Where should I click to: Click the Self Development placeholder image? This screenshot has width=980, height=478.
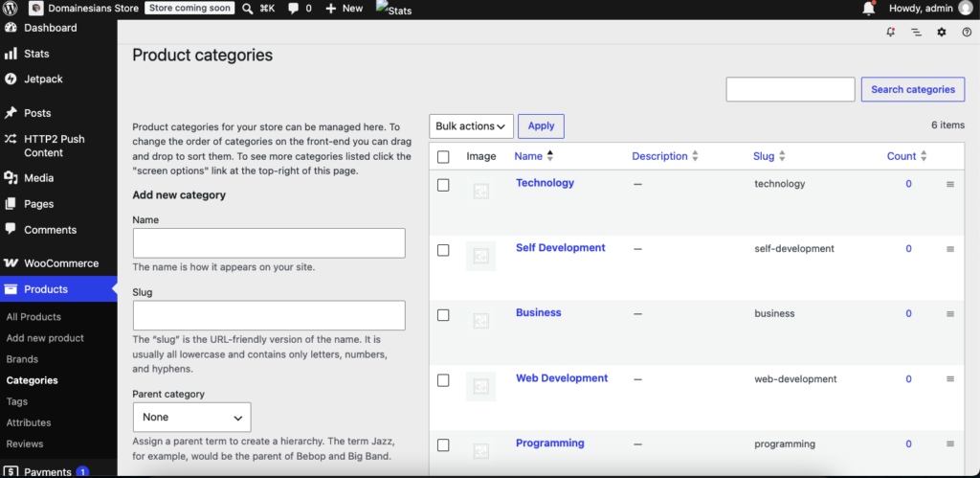tap(480, 256)
